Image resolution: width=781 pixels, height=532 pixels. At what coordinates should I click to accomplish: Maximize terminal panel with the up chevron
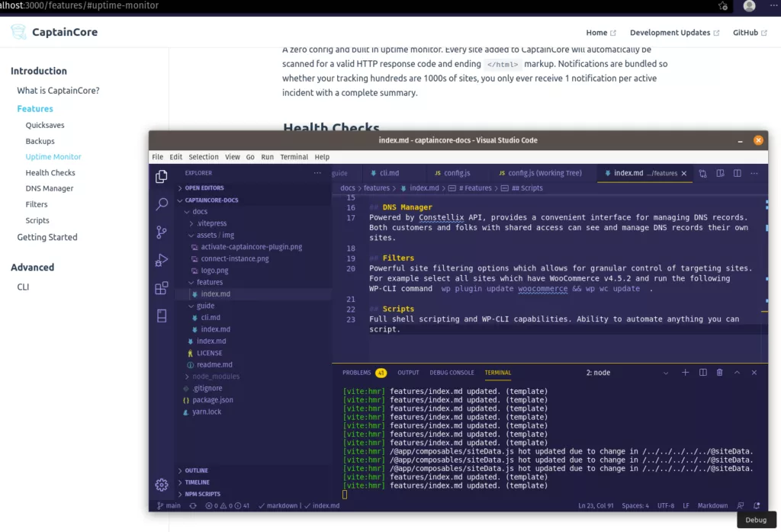point(737,373)
